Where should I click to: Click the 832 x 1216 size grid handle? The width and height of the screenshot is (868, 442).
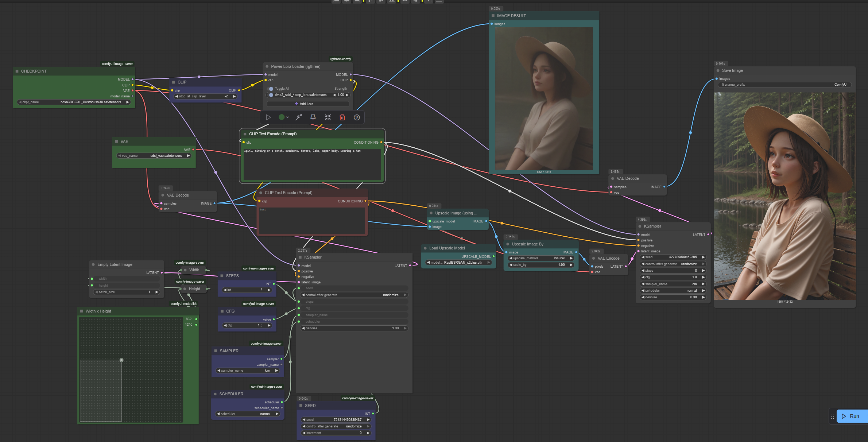pyautogui.click(x=121, y=360)
